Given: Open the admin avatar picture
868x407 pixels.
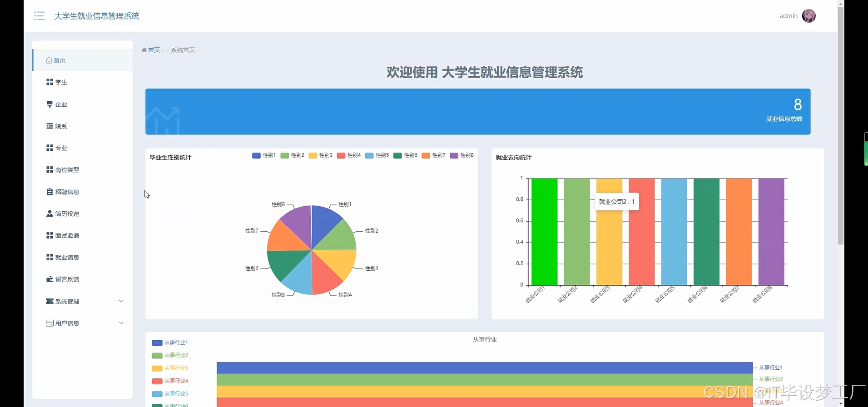Looking at the screenshot, I should point(808,16).
